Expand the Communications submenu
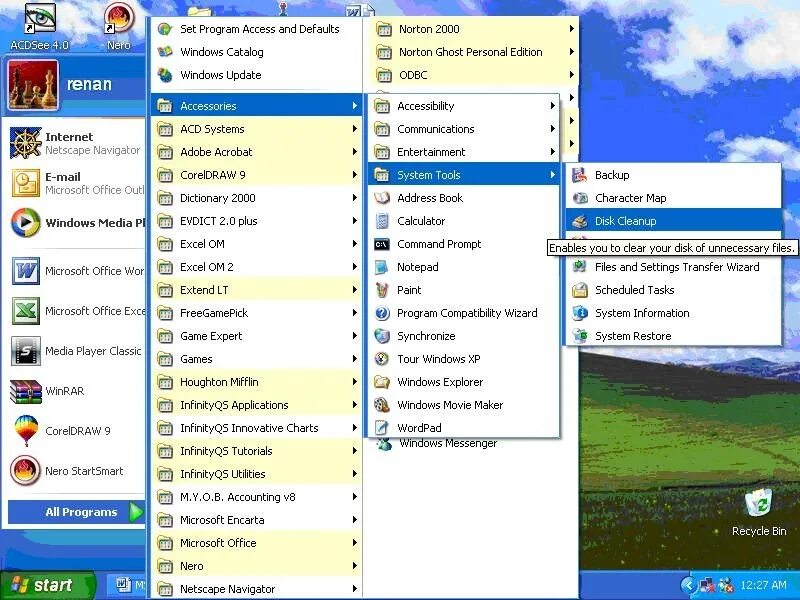 click(463, 129)
